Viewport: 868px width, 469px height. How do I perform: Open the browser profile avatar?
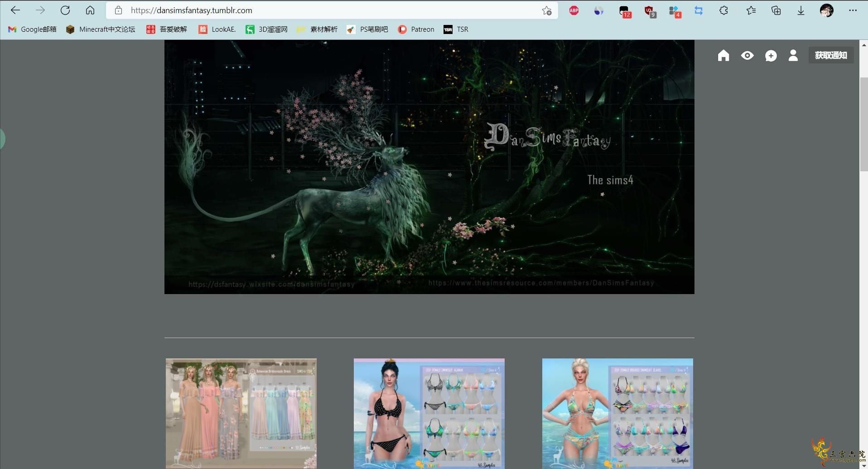[827, 10]
